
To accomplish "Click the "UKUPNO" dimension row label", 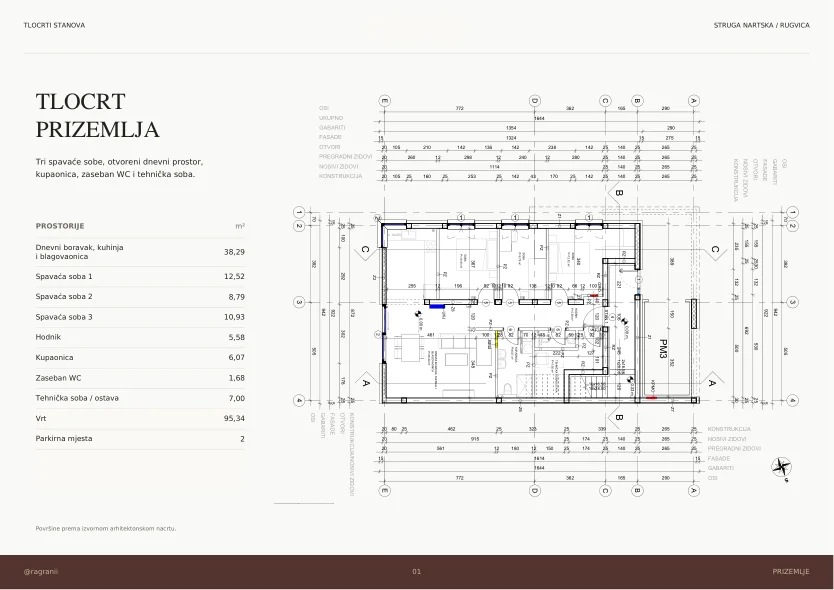I will [x=331, y=118].
